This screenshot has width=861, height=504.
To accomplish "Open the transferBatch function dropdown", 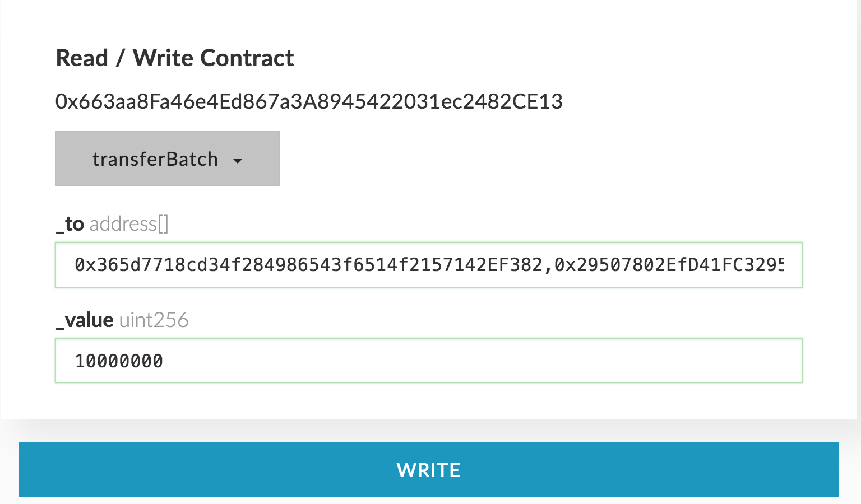I will click(x=167, y=158).
